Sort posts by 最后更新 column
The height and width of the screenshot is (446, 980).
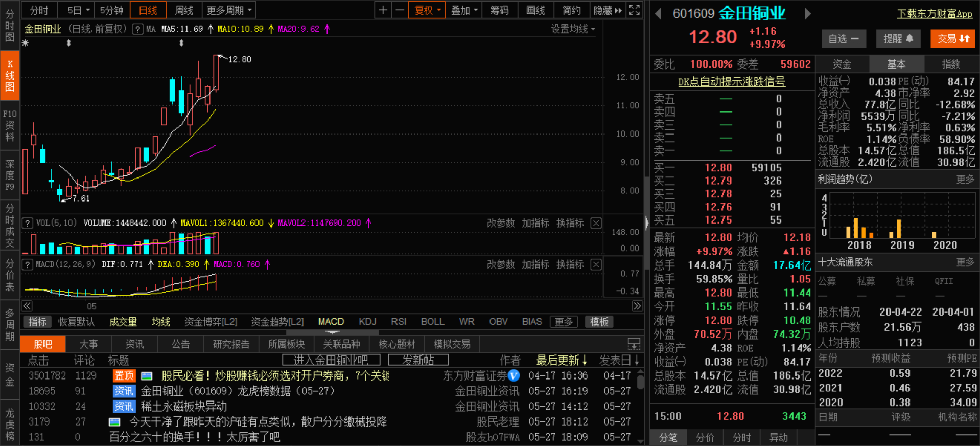[x=562, y=361]
